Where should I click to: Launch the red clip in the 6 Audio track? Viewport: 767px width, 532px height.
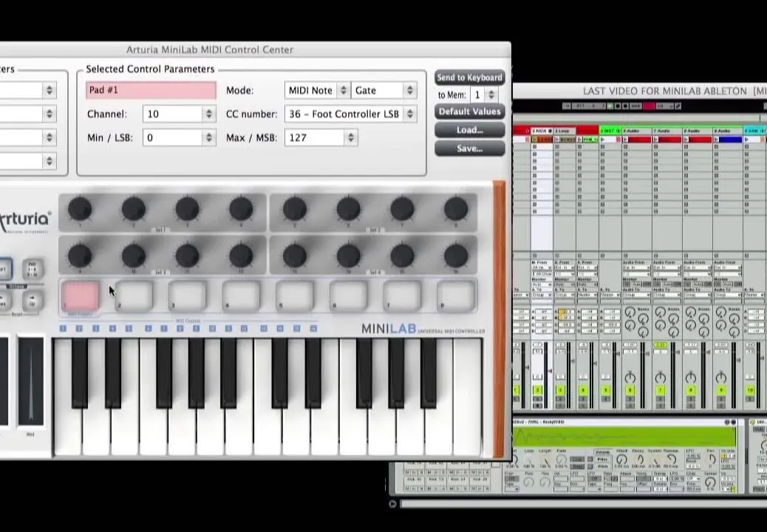[x=637, y=140]
